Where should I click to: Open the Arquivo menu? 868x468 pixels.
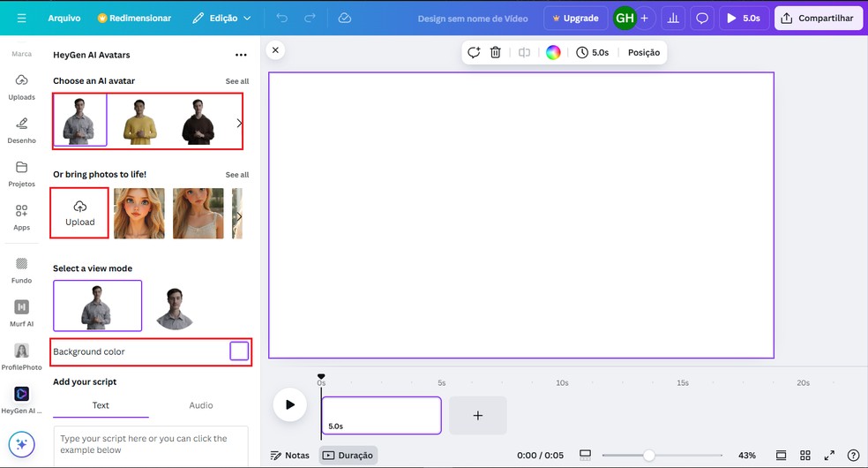tap(64, 19)
